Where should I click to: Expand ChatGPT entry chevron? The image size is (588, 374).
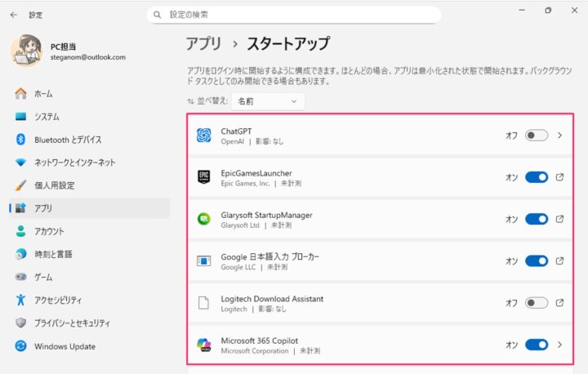560,136
